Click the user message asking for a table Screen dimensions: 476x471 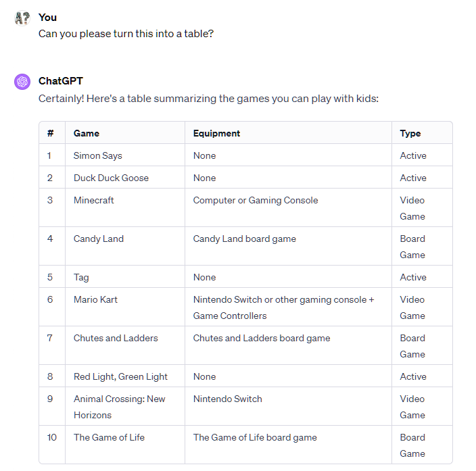point(126,32)
